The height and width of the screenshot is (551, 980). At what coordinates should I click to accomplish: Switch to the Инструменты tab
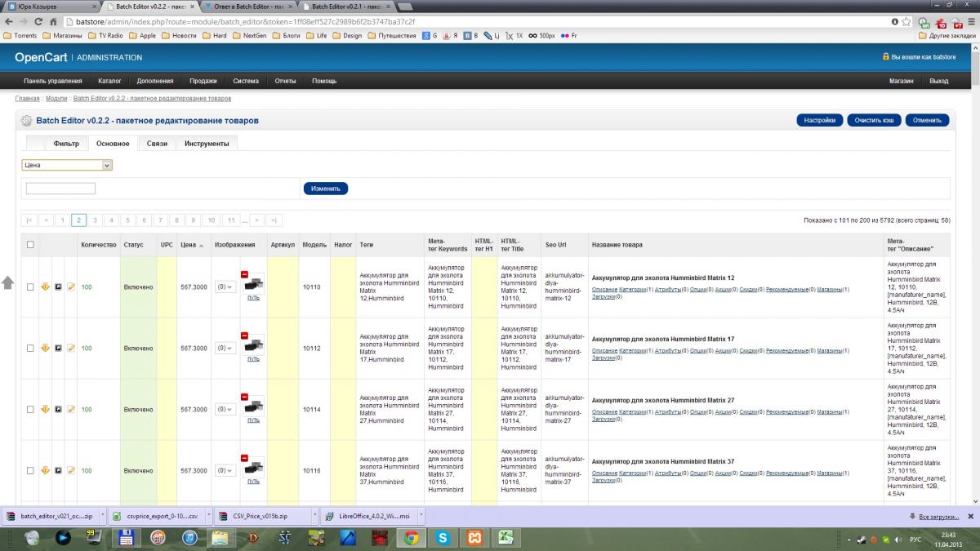coord(207,144)
